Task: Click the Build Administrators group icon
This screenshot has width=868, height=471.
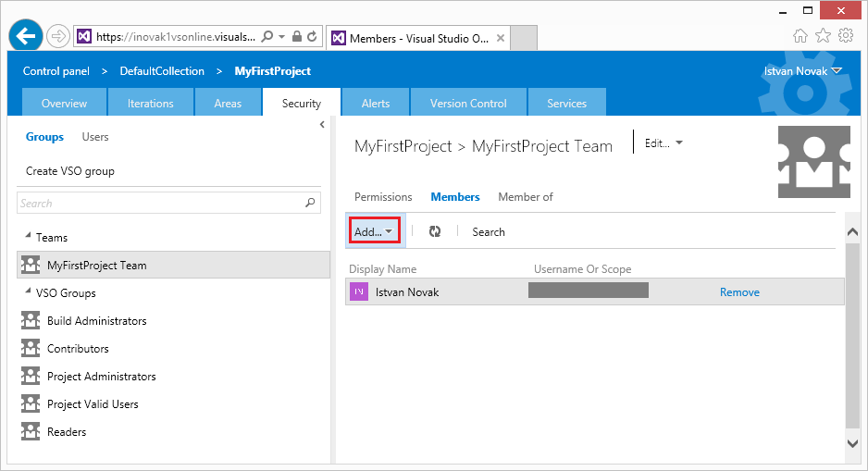Action: click(x=31, y=320)
